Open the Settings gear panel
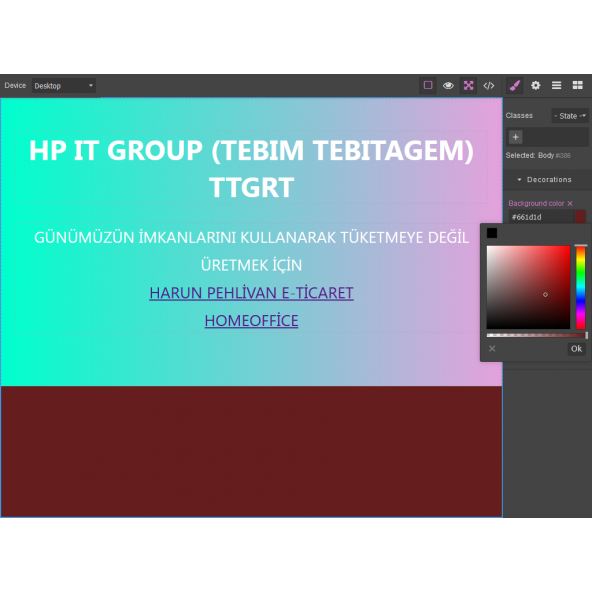 coord(535,85)
